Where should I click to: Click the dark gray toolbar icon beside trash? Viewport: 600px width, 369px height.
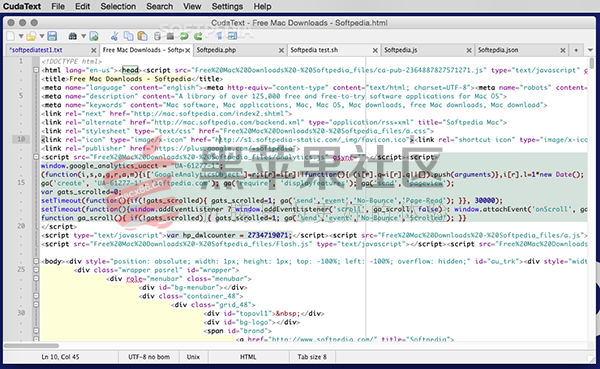170,36
